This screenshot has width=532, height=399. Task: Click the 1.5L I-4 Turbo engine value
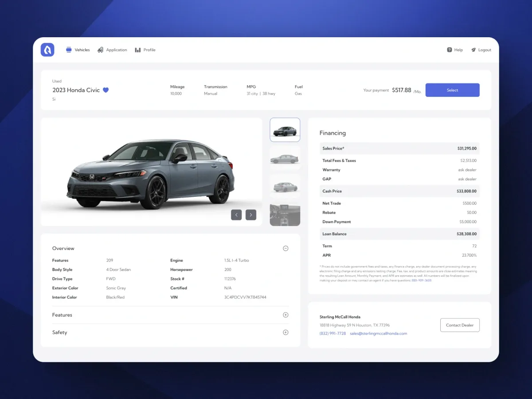(x=237, y=260)
